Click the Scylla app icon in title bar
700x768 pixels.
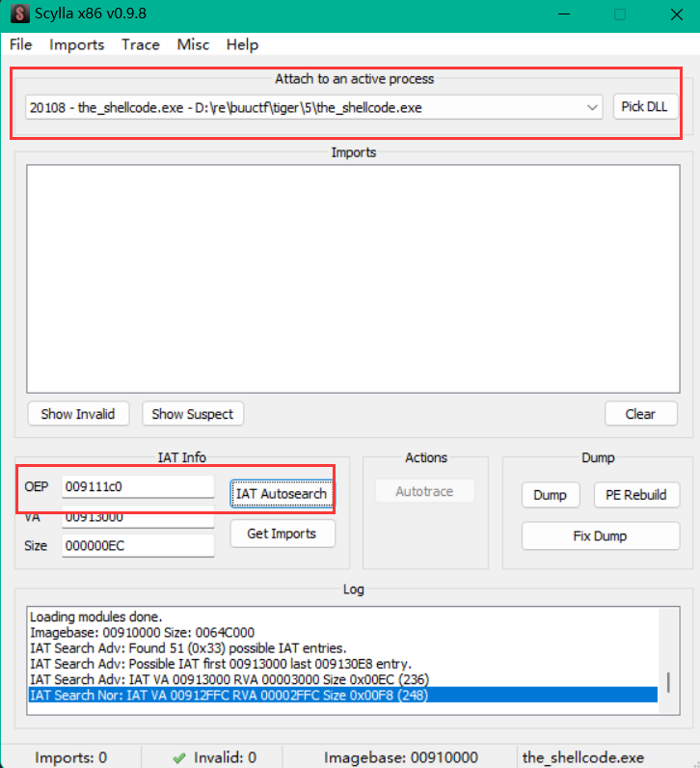(x=19, y=15)
